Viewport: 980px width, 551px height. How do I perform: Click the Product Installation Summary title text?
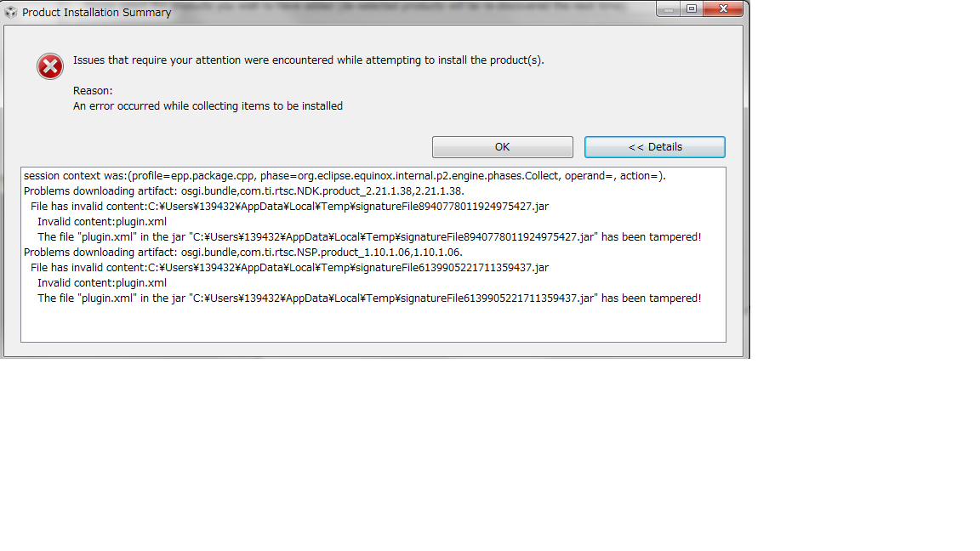pyautogui.click(x=97, y=13)
